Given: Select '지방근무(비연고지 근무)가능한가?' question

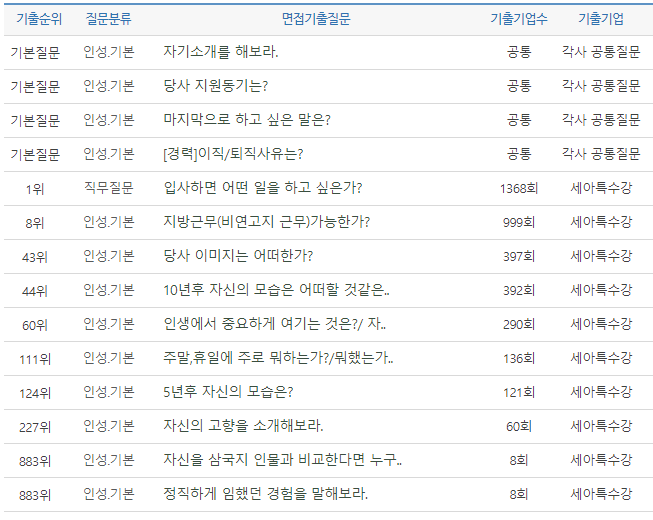Looking at the screenshot, I should pos(263,222).
